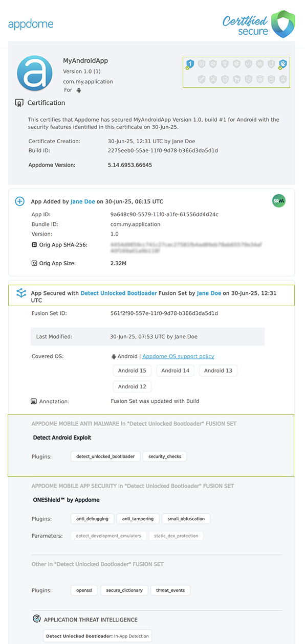Select the bar chart shield badge
305x644 pixels.
[283, 79]
